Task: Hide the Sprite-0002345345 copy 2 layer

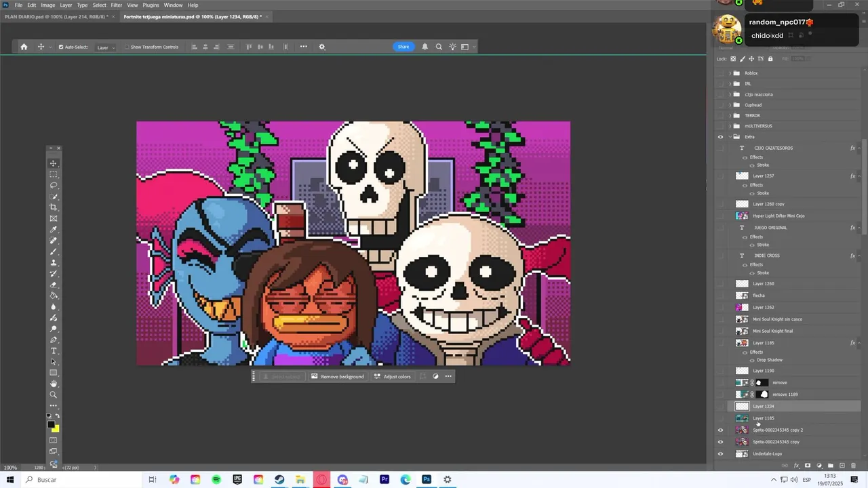Action: (x=721, y=430)
